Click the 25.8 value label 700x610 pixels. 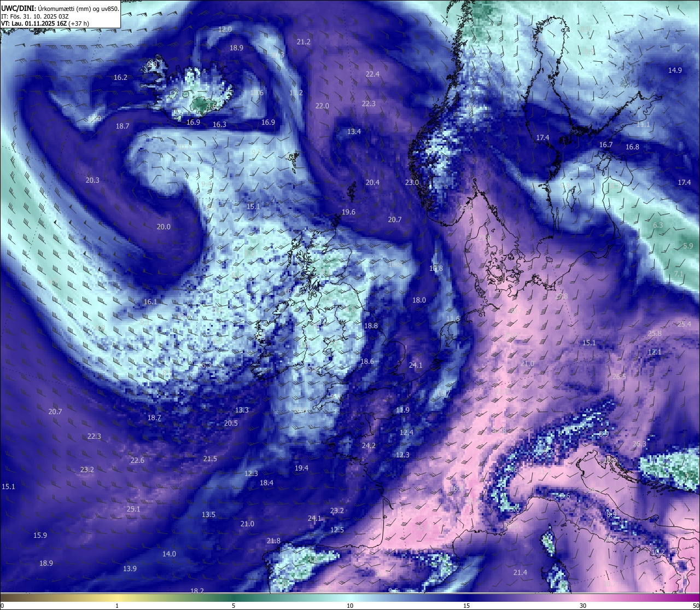point(655,333)
